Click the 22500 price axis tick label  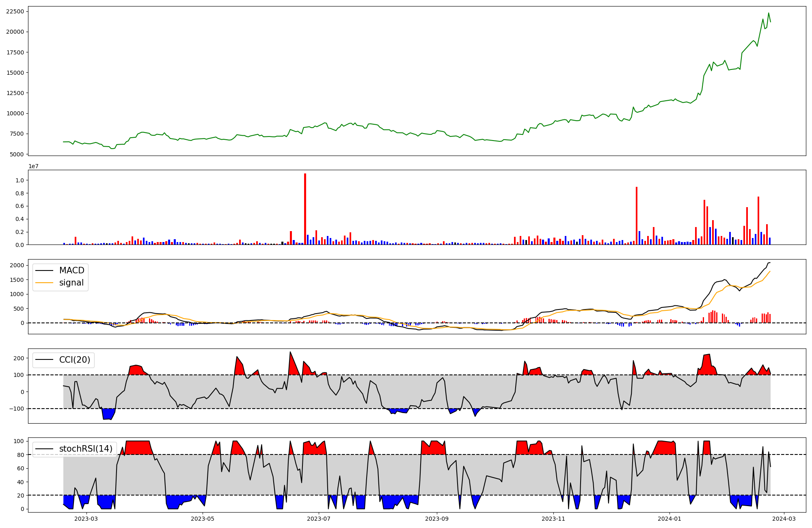click(x=15, y=11)
